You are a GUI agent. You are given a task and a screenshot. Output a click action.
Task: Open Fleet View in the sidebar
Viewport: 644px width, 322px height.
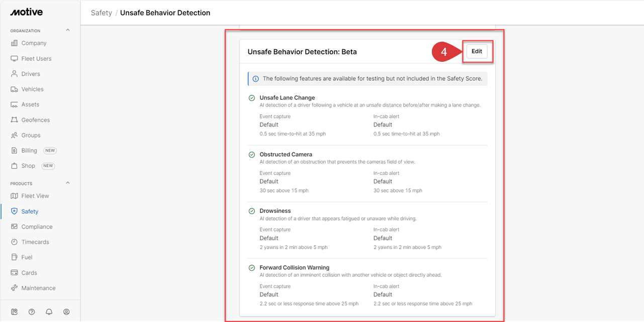coord(35,196)
